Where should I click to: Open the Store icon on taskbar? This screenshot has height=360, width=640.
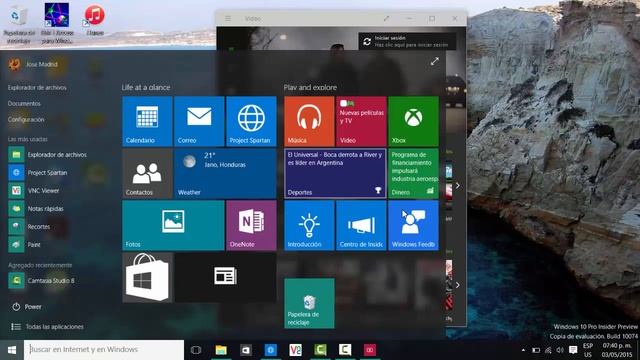click(246, 350)
